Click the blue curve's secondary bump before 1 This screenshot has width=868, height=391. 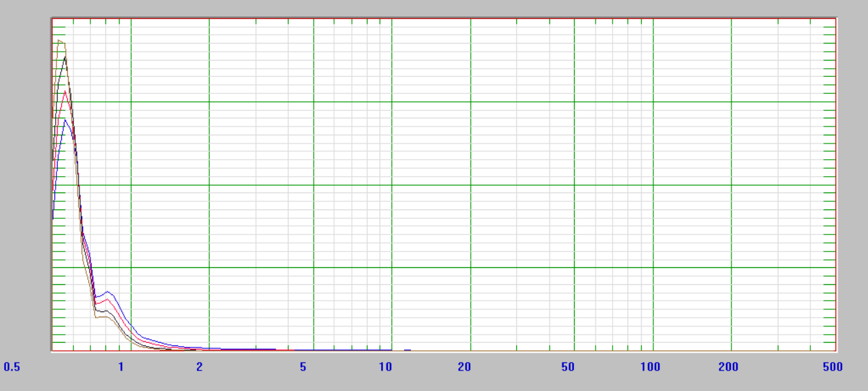click(107, 292)
